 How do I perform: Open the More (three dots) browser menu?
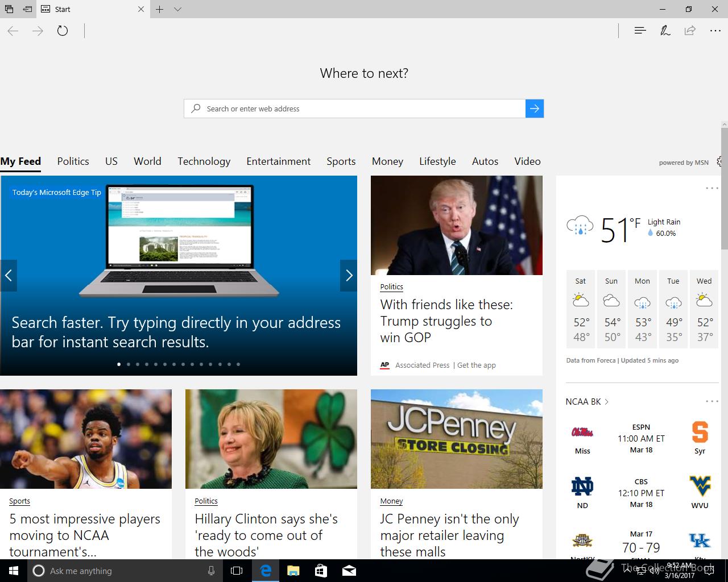pos(715,31)
